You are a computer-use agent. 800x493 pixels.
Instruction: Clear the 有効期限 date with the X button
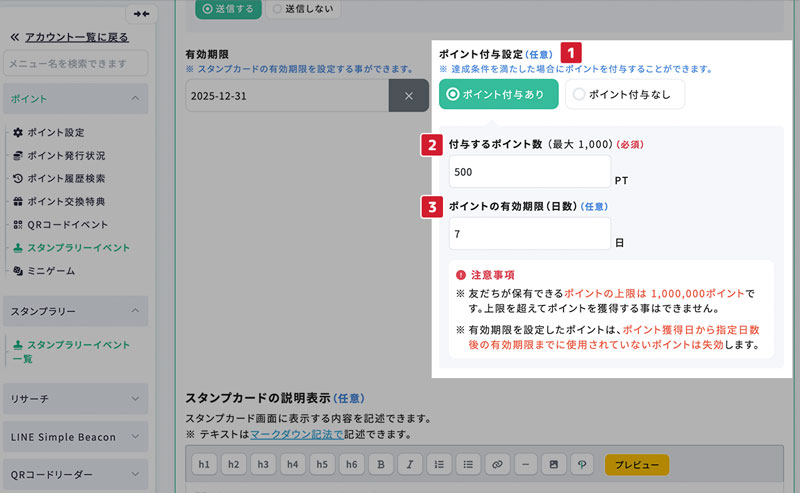pyautogui.click(x=408, y=95)
